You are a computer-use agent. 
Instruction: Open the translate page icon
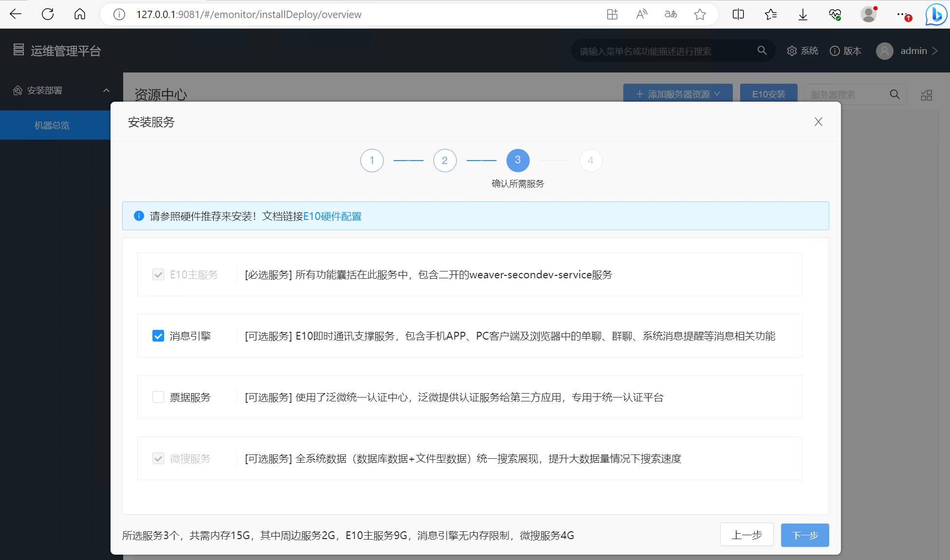click(671, 15)
